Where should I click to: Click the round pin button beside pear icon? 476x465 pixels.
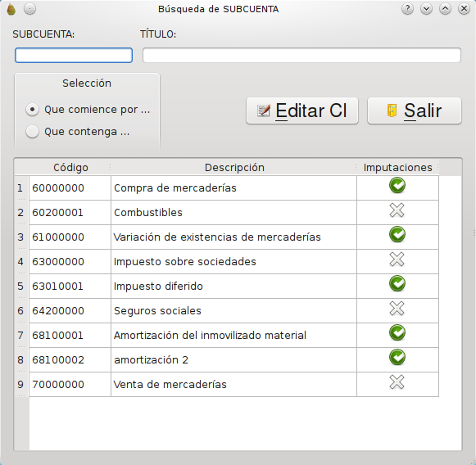click(x=29, y=9)
